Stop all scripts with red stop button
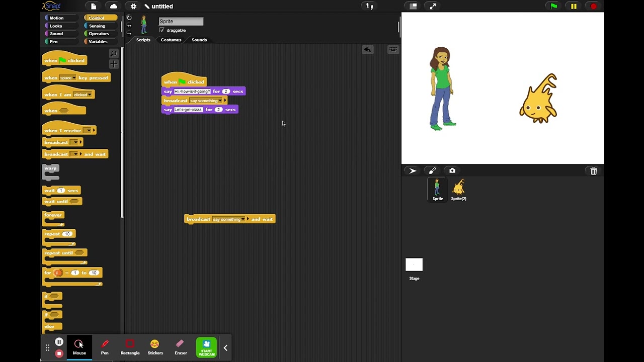 pyautogui.click(x=594, y=6)
